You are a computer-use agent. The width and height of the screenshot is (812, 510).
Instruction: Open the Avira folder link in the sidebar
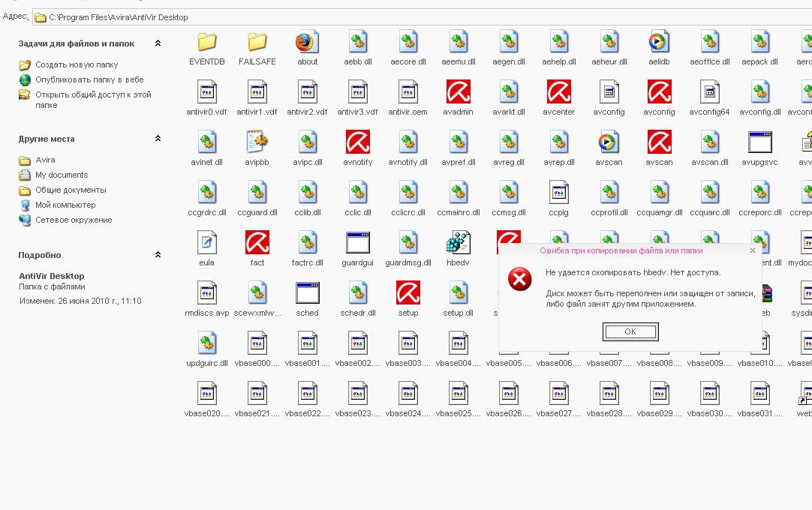(x=45, y=160)
